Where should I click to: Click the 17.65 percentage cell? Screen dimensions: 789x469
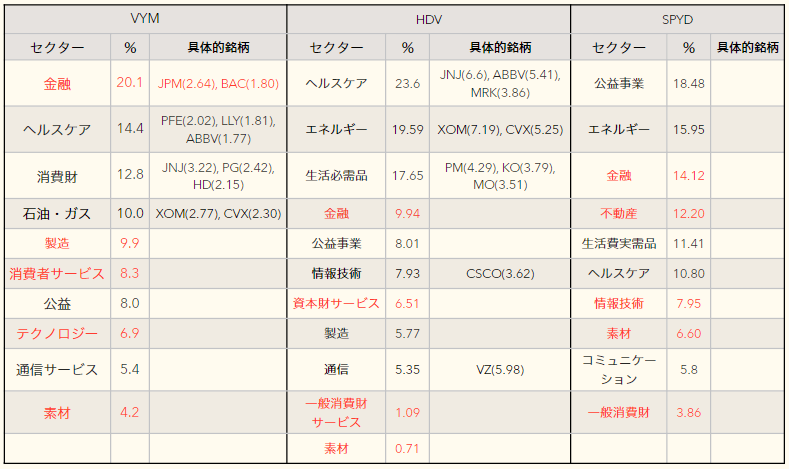point(408,176)
